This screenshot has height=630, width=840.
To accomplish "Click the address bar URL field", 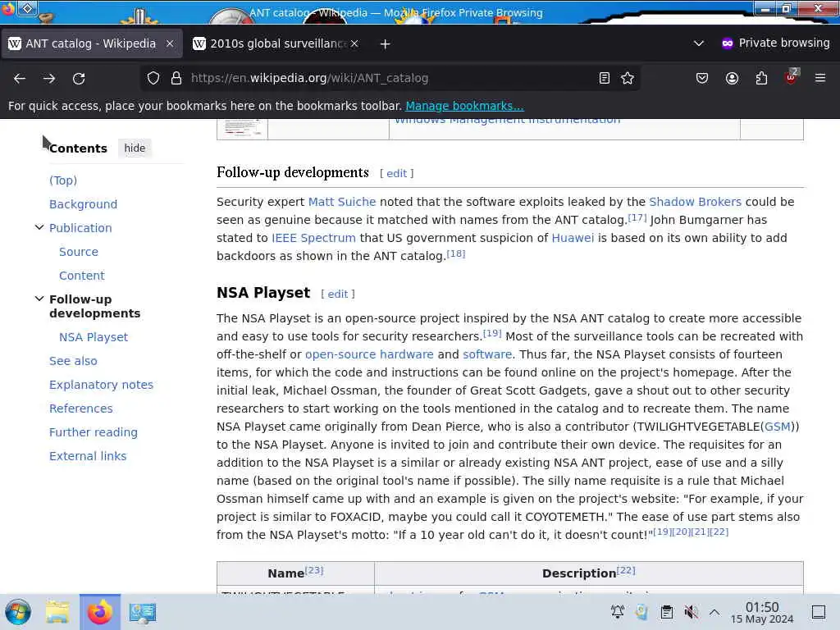I will click(x=391, y=78).
